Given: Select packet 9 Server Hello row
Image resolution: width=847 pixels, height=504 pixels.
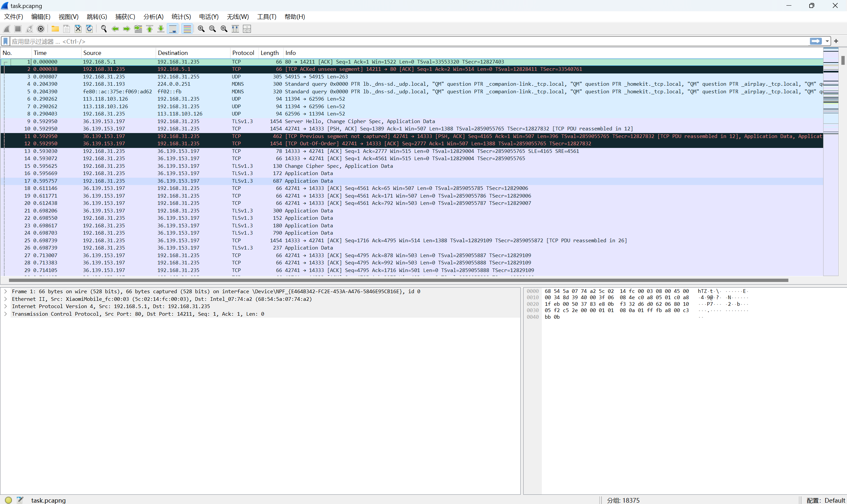Looking at the screenshot, I should (412, 121).
